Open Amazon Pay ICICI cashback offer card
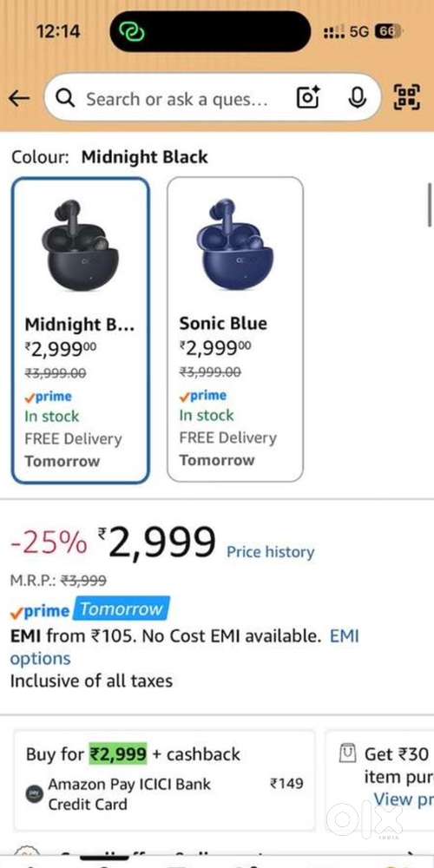This screenshot has height=868, width=434. 164,779
